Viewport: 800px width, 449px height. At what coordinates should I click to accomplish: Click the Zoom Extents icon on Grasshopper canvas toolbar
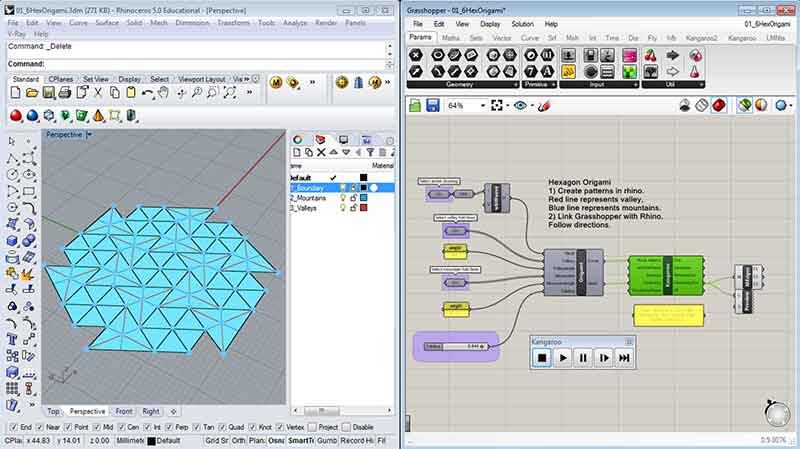[496, 106]
